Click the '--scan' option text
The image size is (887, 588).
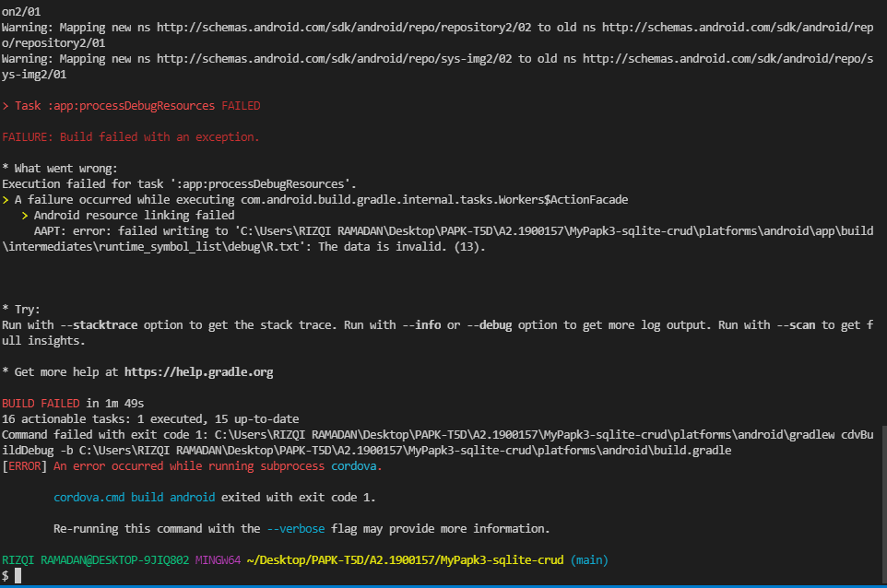(796, 325)
